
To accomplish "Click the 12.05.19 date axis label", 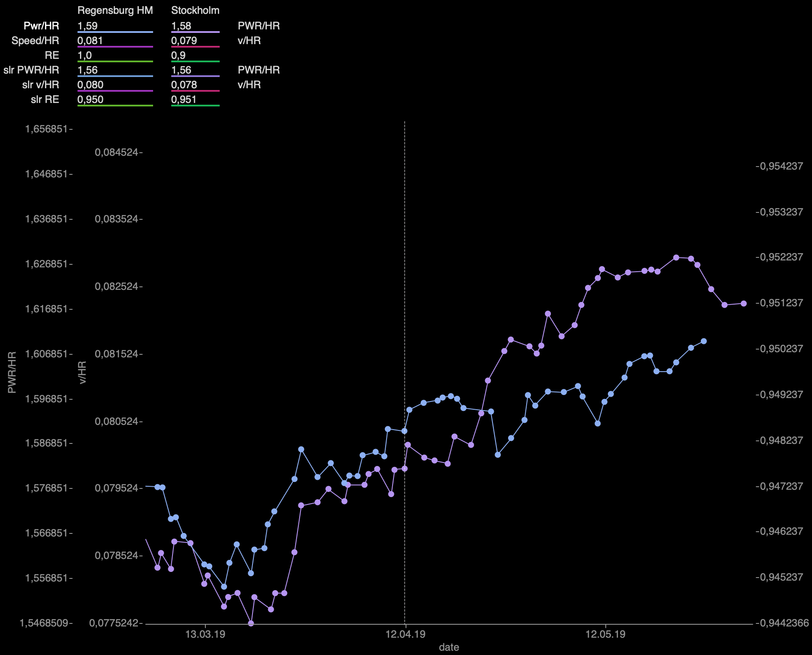I will tap(605, 635).
